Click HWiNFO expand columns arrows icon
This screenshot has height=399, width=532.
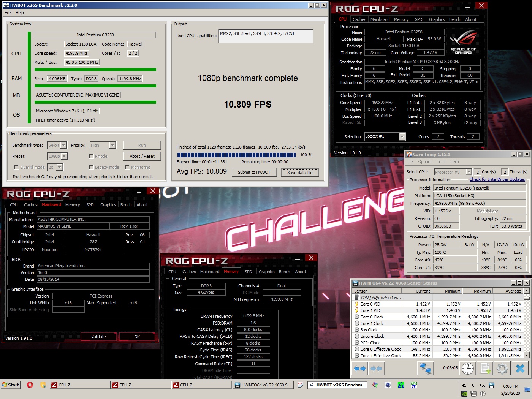pyautogui.click(x=360, y=368)
